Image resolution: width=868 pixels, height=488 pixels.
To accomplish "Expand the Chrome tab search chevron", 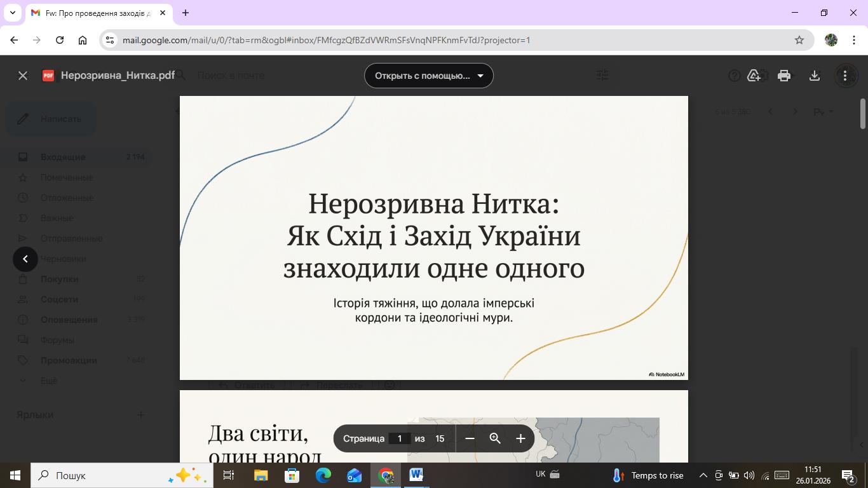I will 12,13.
